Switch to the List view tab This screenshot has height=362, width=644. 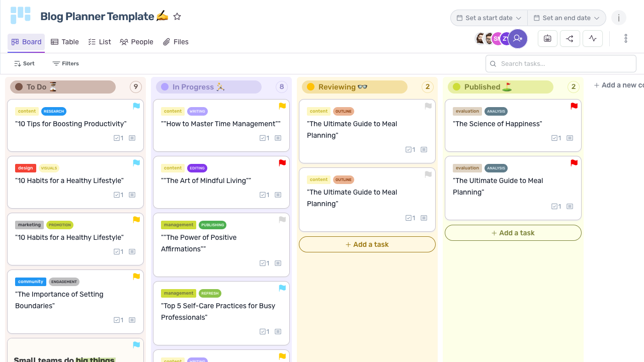[100, 42]
